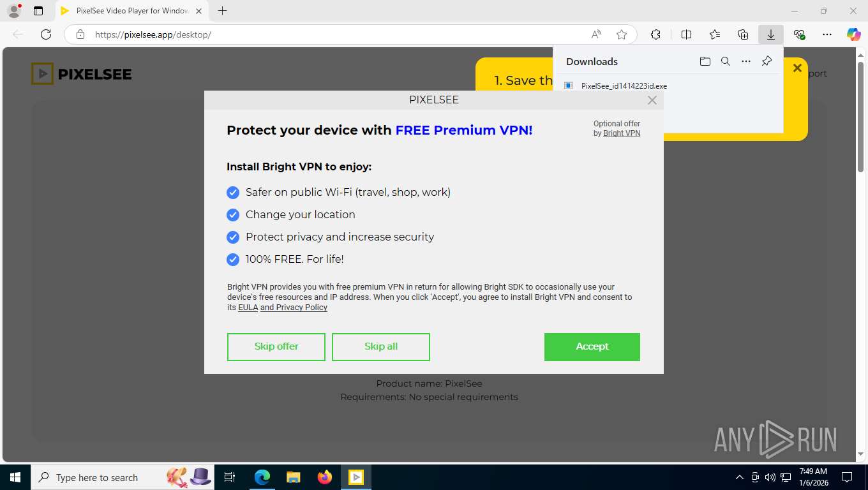Open the Windows Start menu
868x490 pixels.
(15, 477)
